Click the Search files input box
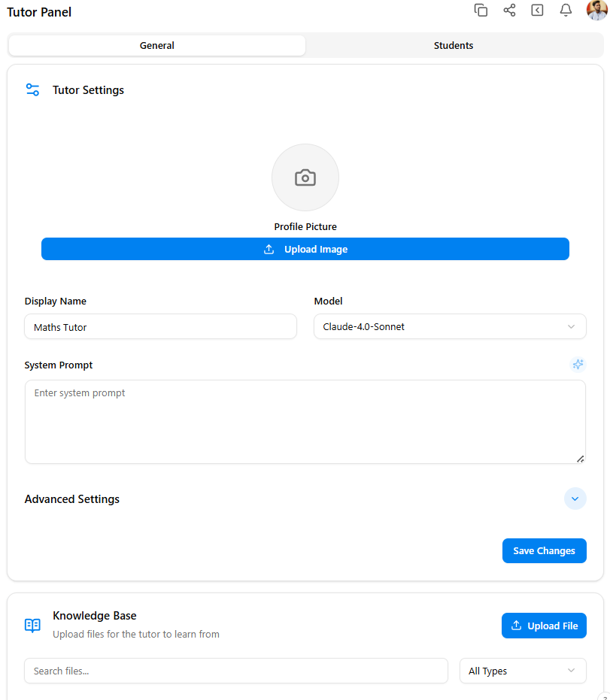This screenshot has height=700, width=610. click(235, 671)
